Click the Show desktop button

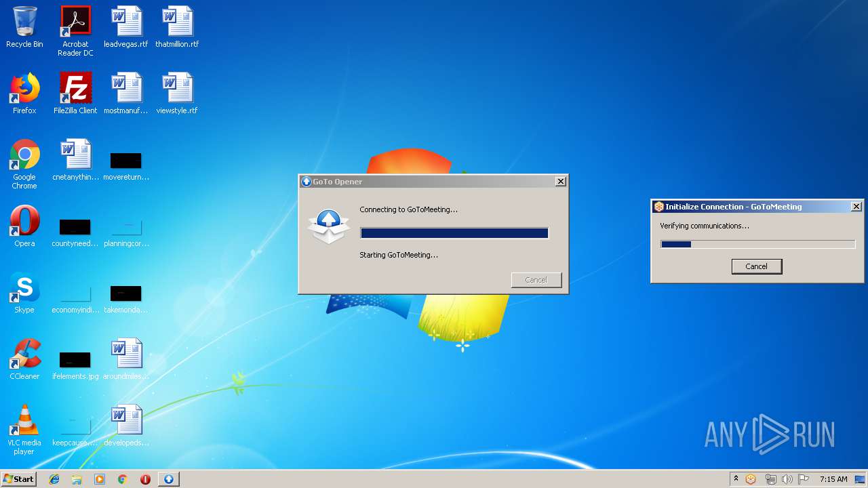861,479
